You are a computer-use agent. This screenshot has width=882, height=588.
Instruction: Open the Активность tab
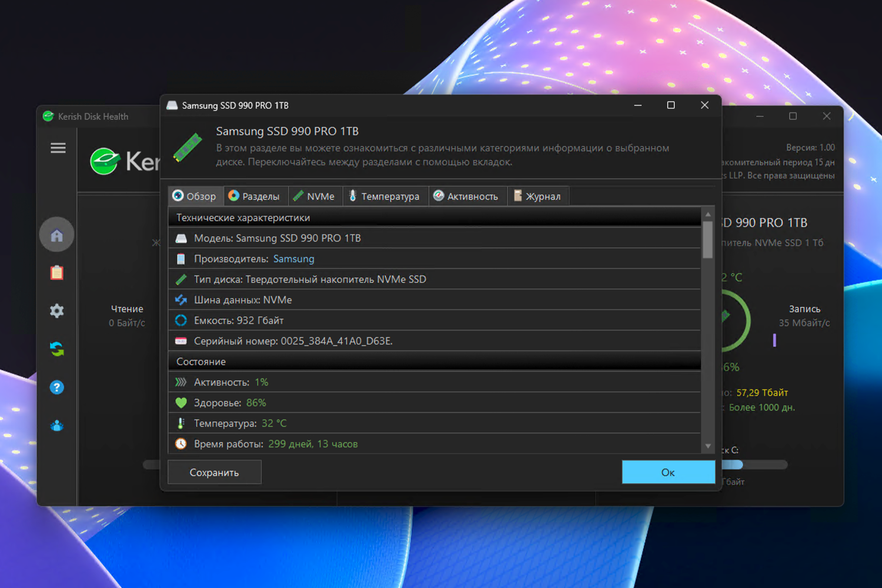pyautogui.click(x=467, y=196)
